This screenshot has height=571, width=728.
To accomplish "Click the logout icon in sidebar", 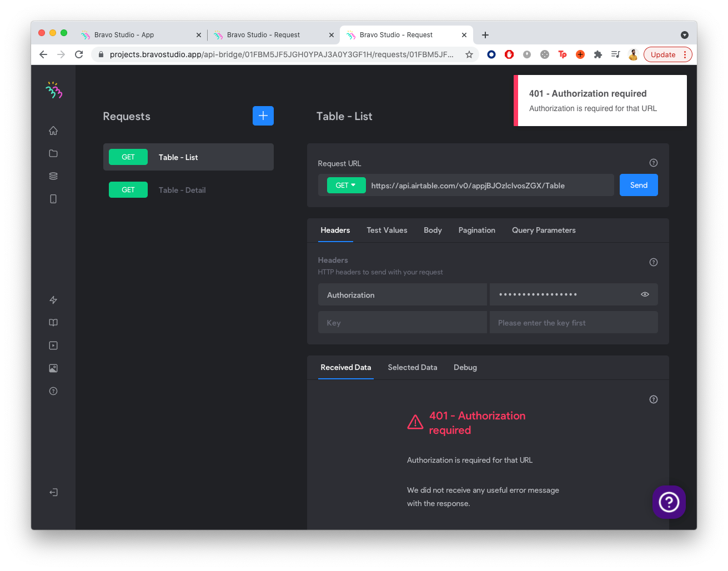I will pos(53,492).
